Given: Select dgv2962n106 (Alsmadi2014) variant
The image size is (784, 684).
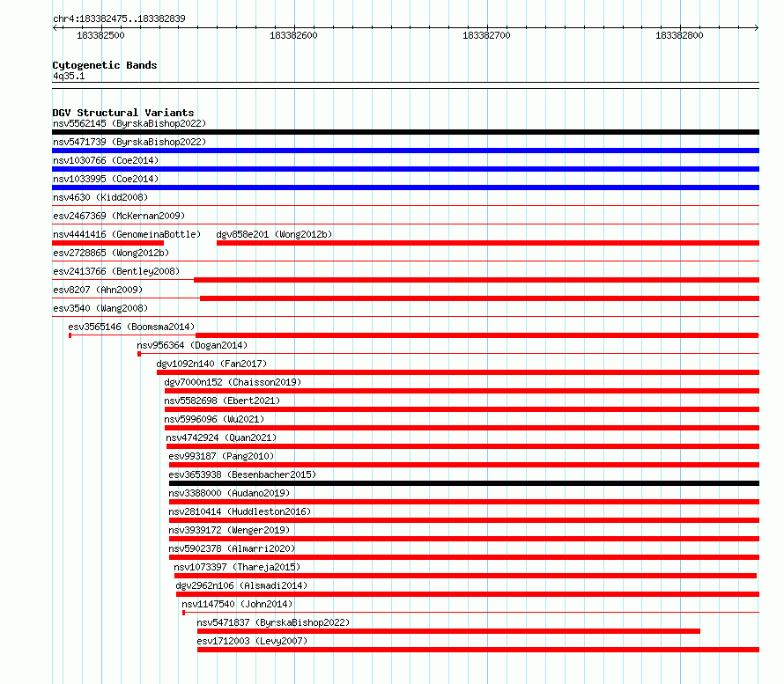Looking at the screenshot, I should pyautogui.click(x=241, y=585).
